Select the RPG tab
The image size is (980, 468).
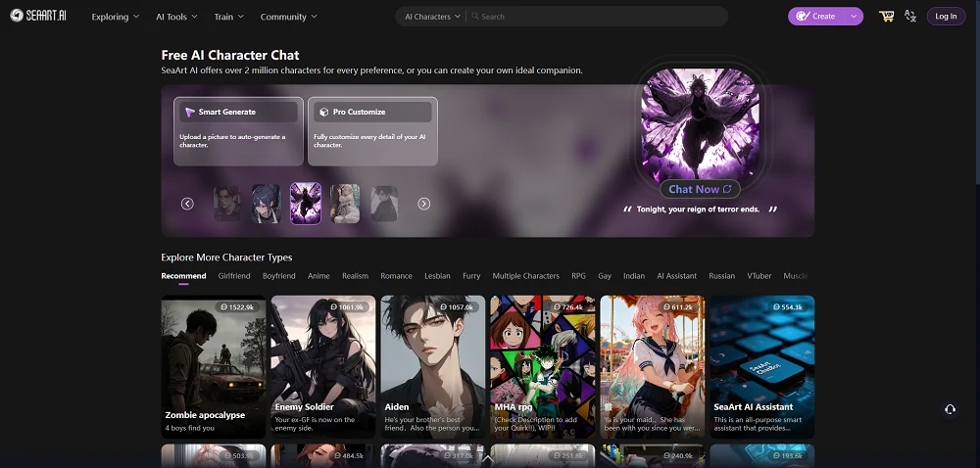click(x=579, y=276)
